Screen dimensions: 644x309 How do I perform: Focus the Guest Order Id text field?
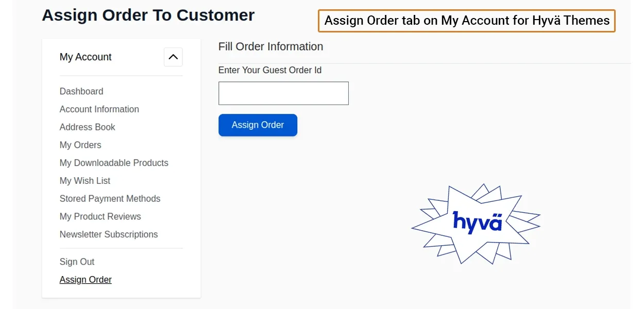pyautogui.click(x=283, y=93)
